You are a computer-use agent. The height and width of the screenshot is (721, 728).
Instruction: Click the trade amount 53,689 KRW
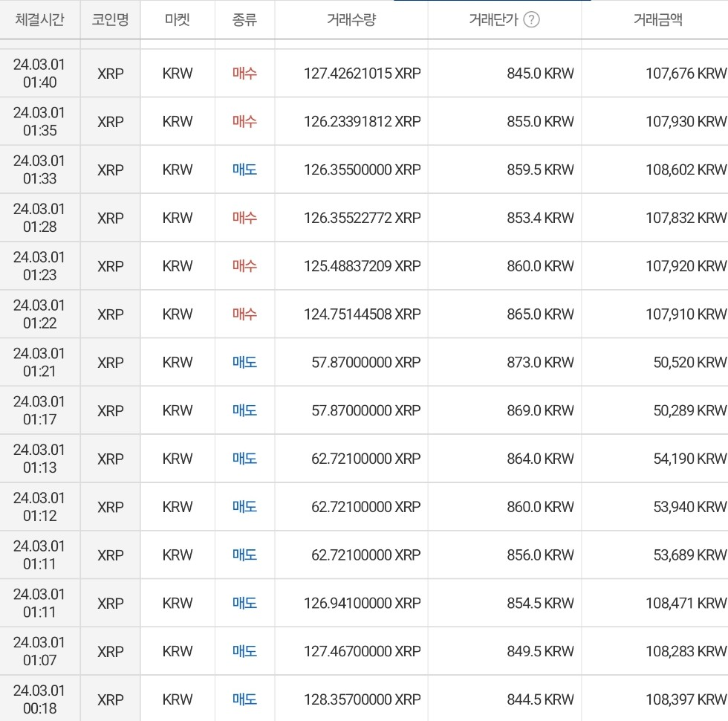point(690,555)
